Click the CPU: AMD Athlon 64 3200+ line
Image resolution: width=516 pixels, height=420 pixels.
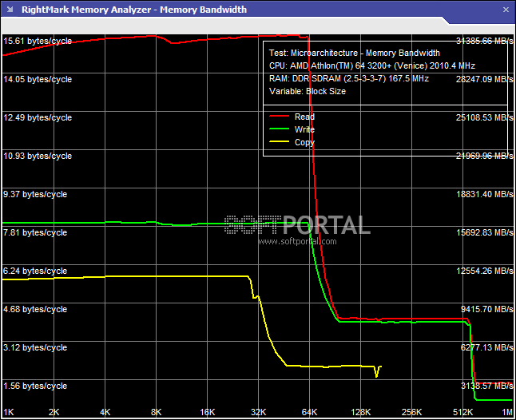tap(372, 65)
